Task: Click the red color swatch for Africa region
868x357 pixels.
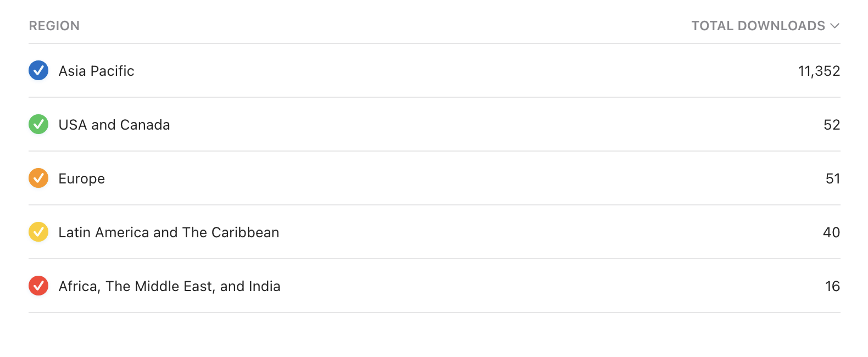Action: pos(38,286)
